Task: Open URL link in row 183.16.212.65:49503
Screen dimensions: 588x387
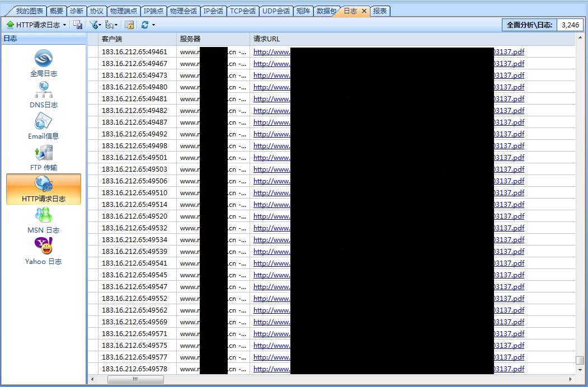Action: point(389,169)
